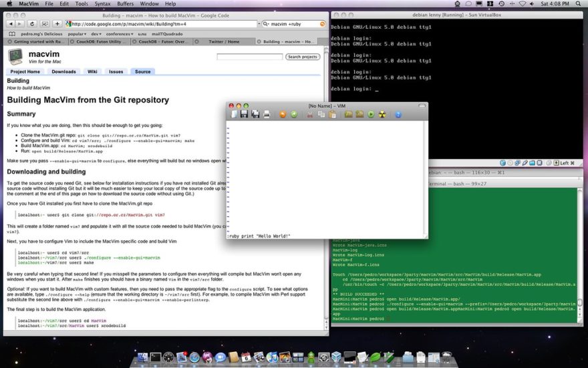Image resolution: width=588 pixels, height=368 pixels.
Task: Click the green Run Script icon in MacVim
Action: (x=371, y=114)
